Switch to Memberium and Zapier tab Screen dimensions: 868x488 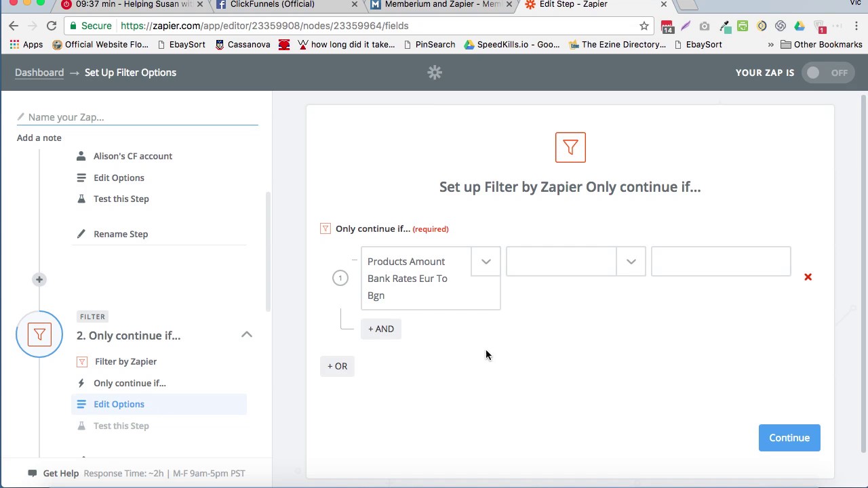pyautogui.click(x=443, y=4)
